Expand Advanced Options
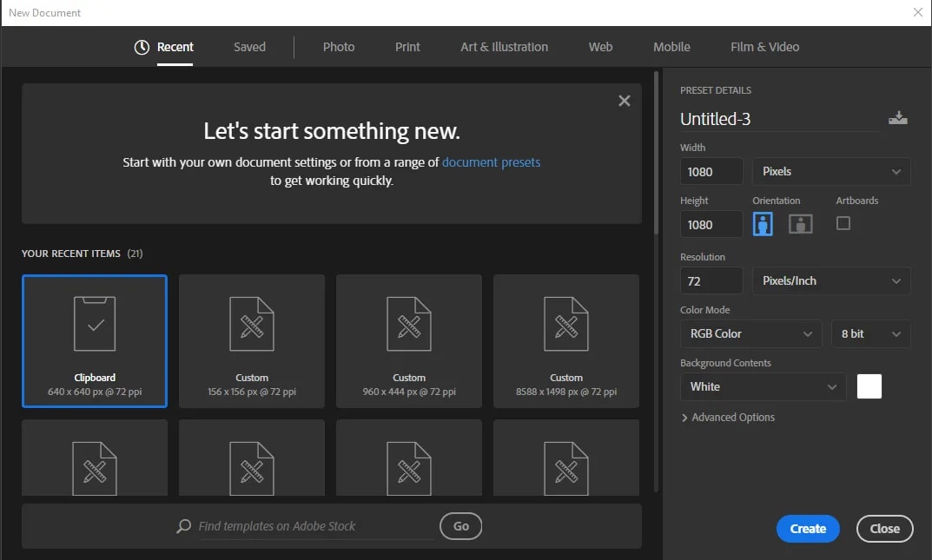 point(728,418)
